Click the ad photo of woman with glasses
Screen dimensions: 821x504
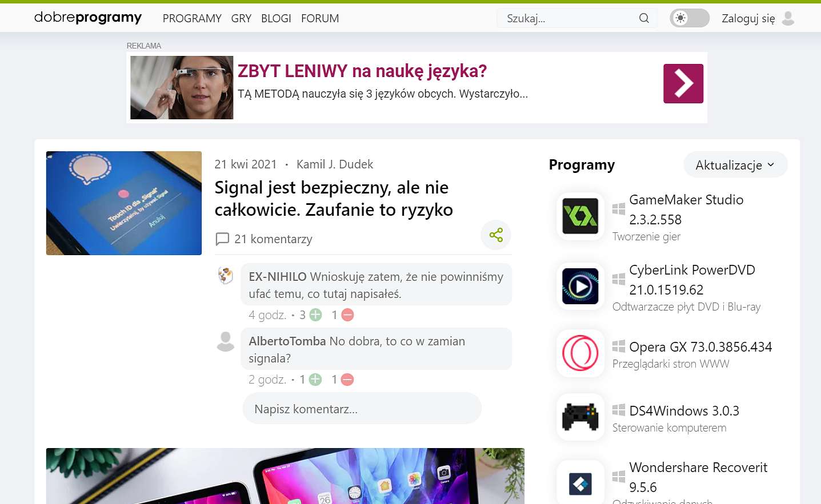(182, 87)
